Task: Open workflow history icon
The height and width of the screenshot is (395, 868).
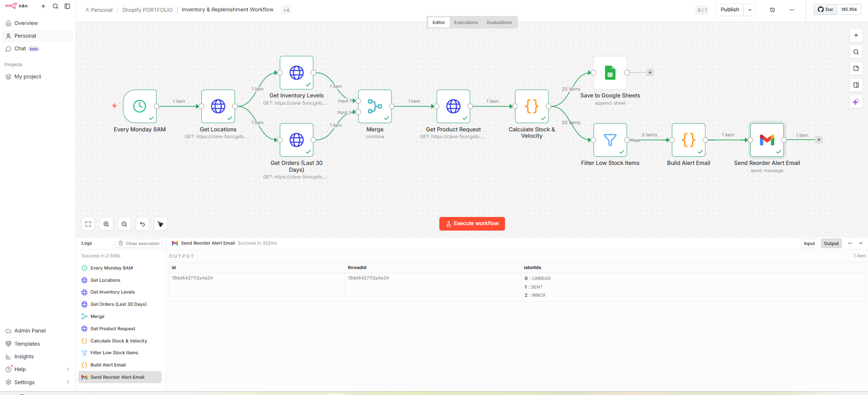Action: point(773,10)
